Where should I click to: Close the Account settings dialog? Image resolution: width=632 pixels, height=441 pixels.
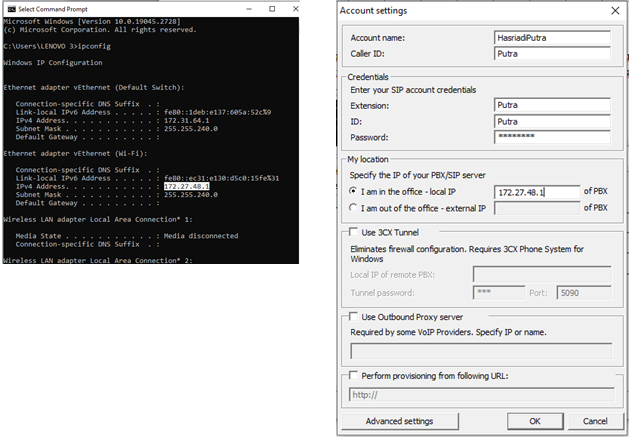tap(615, 11)
